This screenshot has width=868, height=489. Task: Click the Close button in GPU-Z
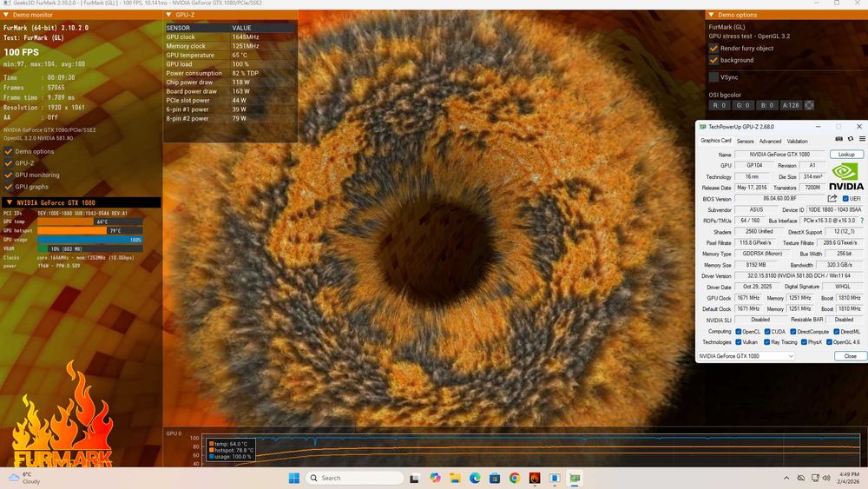pyautogui.click(x=850, y=356)
